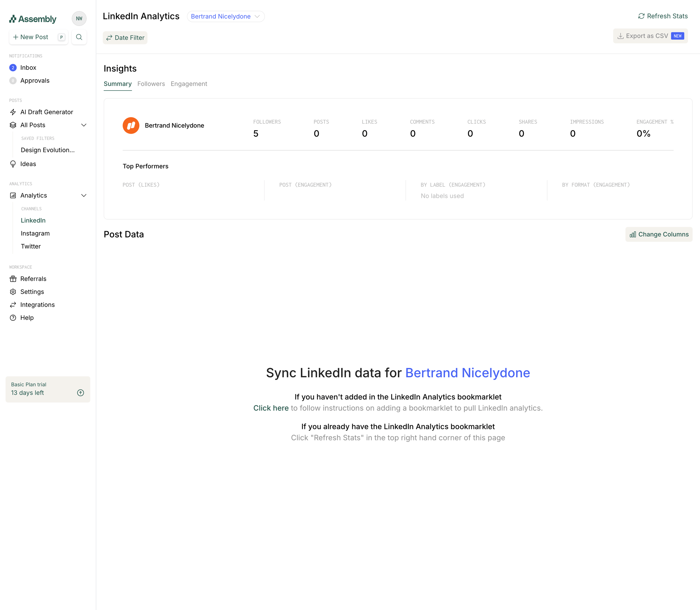Click the Refresh Stats circular arrows icon

[x=641, y=16]
